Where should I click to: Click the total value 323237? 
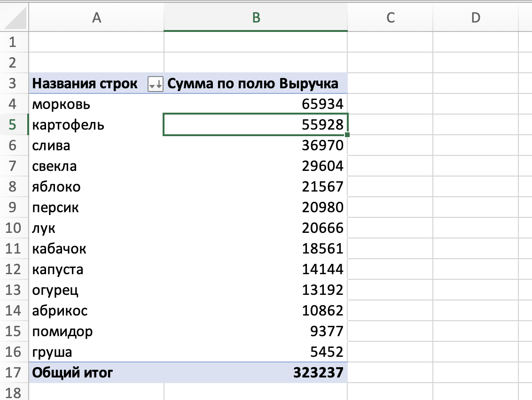[x=256, y=372]
